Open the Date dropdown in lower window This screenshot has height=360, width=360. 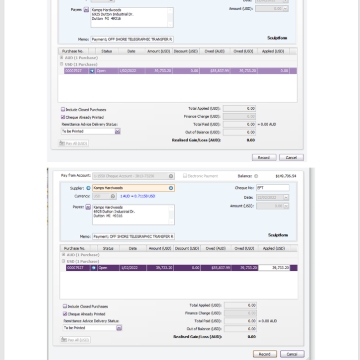[286, 197]
